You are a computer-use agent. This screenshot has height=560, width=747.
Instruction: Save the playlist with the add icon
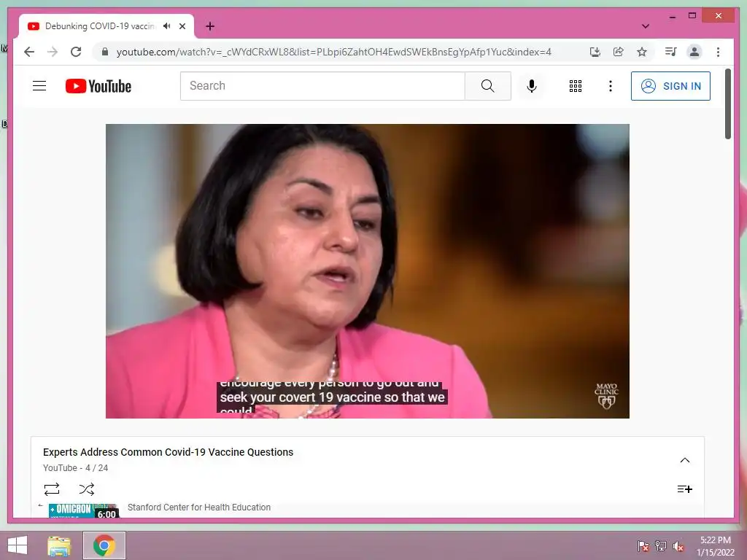pos(684,489)
